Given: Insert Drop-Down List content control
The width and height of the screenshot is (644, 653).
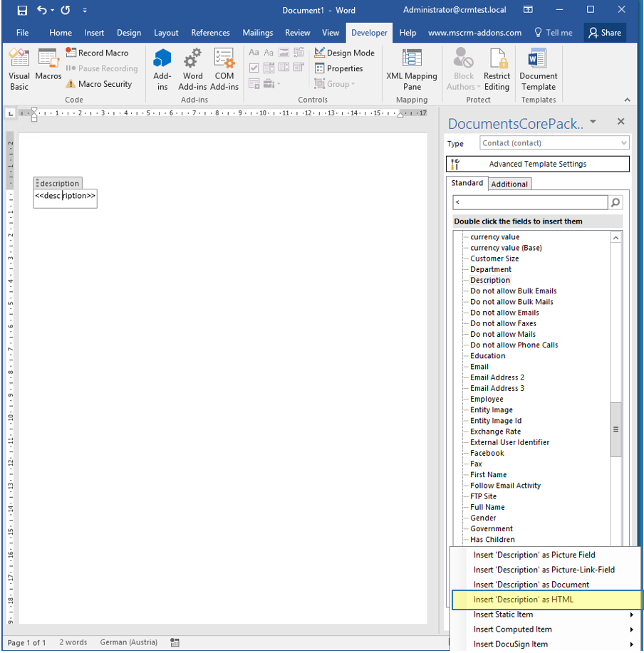Looking at the screenshot, I should click(x=284, y=68).
